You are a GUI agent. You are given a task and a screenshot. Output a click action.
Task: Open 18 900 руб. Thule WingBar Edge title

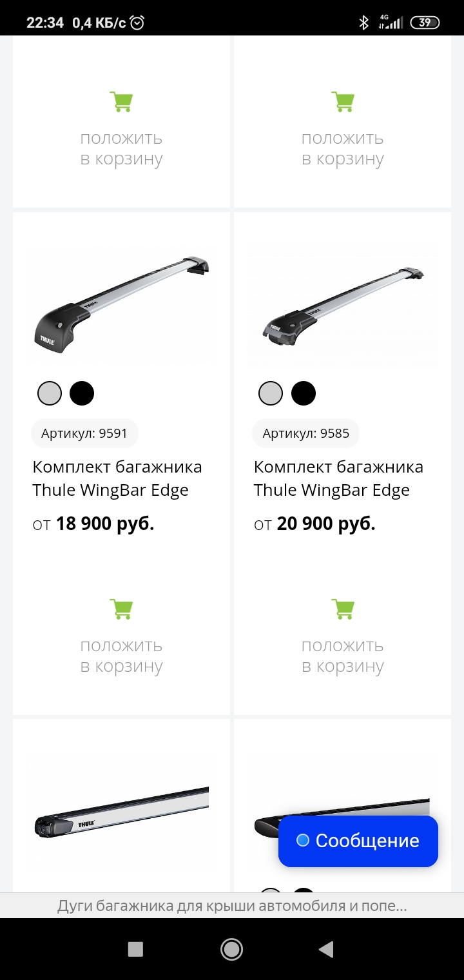[x=117, y=478]
